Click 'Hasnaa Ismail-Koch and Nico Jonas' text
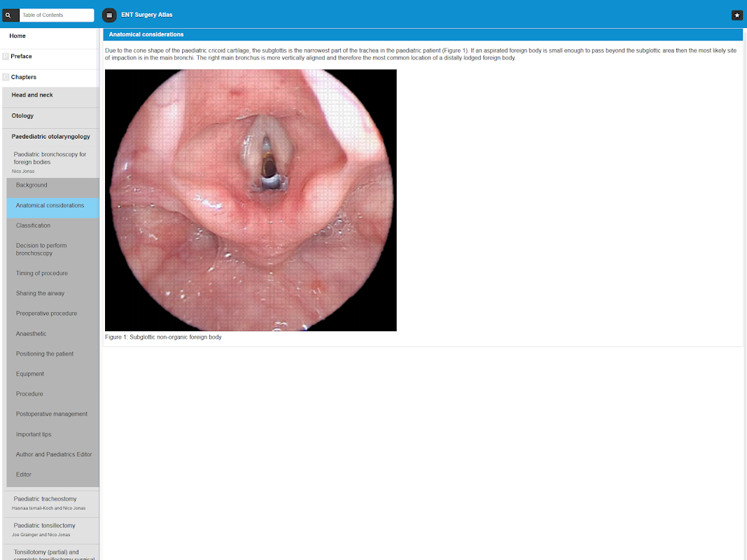The image size is (747, 560). coord(48,508)
